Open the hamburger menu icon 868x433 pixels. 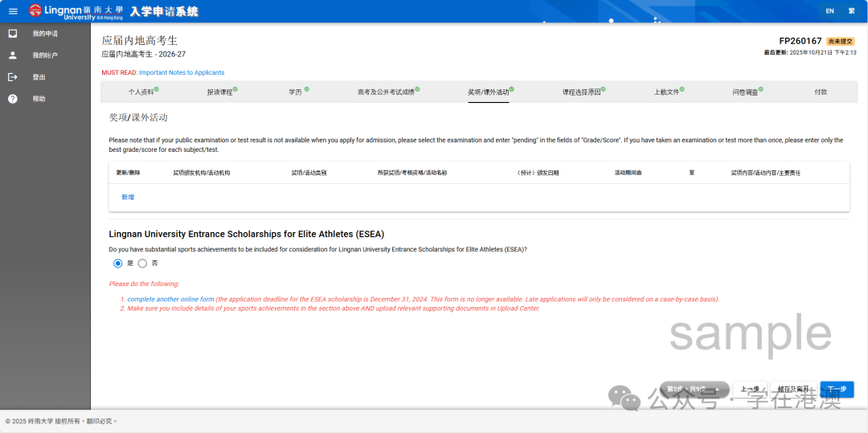tap(13, 11)
